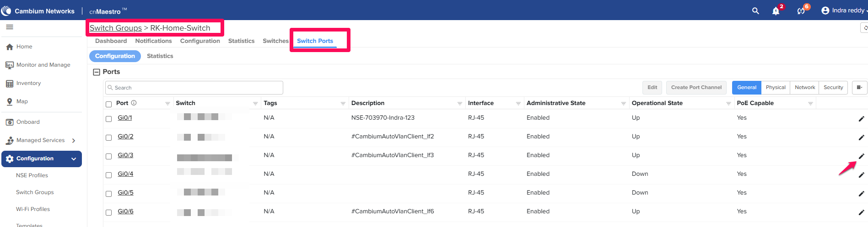Open the column chooser icon beside Security
The height and width of the screenshot is (227, 868).
(x=859, y=87)
